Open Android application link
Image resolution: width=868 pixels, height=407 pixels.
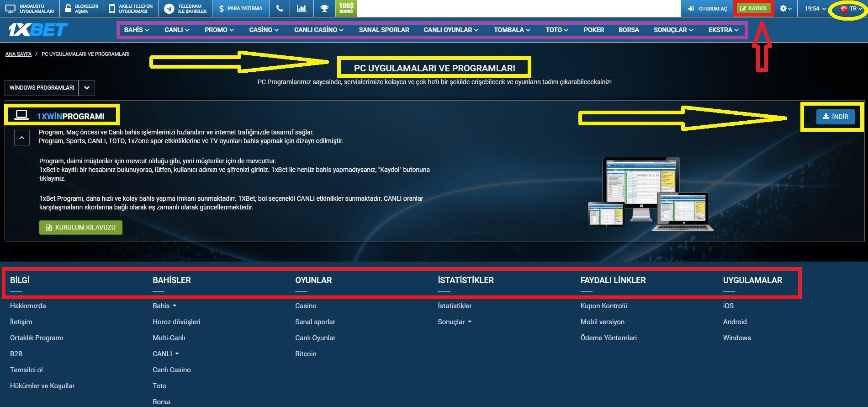pyautogui.click(x=735, y=322)
